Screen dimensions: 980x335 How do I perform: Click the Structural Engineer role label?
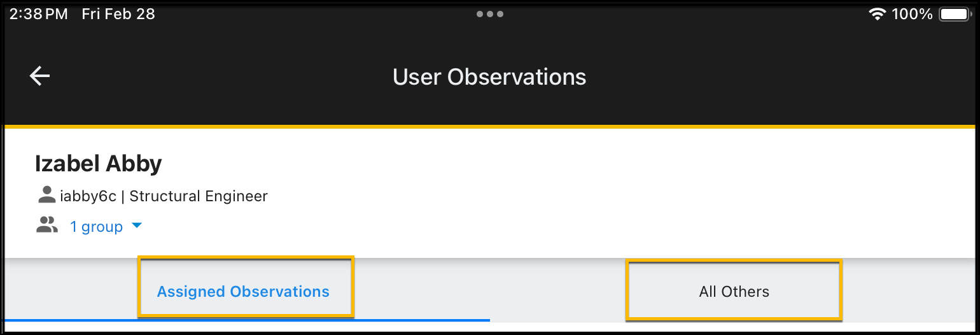click(199, 196)
